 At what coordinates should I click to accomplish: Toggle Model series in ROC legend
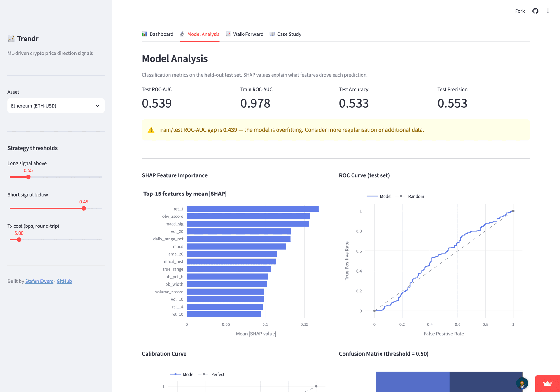coord(379,196)
